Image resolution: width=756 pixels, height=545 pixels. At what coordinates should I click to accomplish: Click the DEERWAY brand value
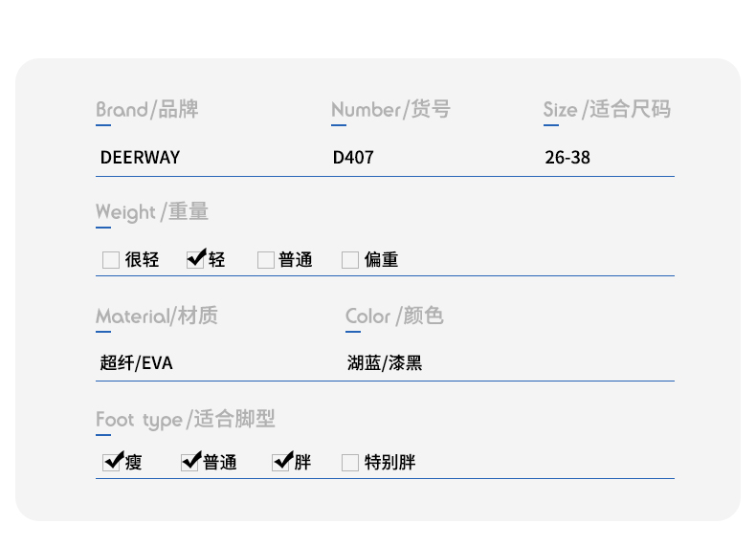pos(140,158)
